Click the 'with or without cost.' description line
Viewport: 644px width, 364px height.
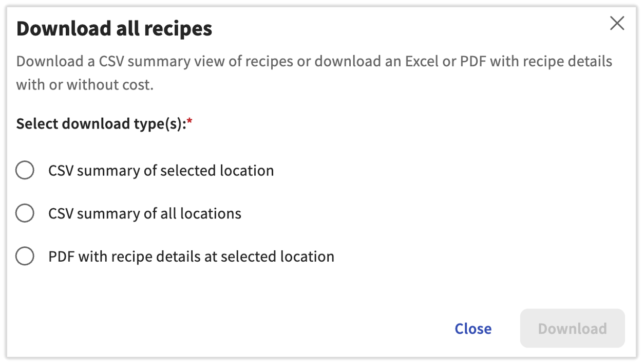click(85, 85)
